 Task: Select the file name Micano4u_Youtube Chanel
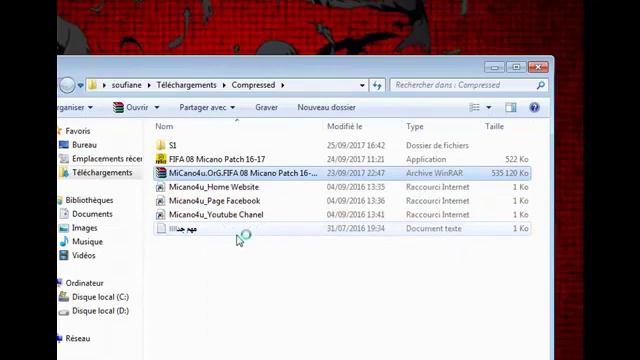pyautogui.click(x=216, y=215)
